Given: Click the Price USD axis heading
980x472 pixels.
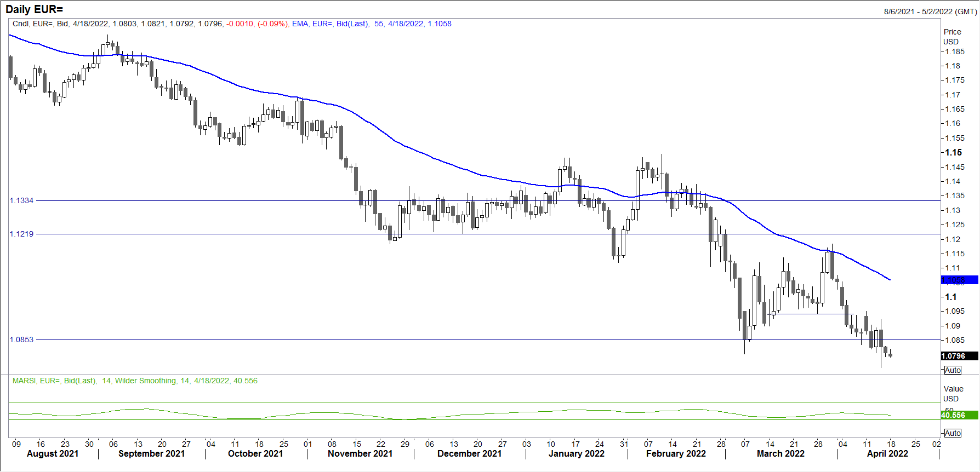Looking at the screenshot, I should 952,37.
